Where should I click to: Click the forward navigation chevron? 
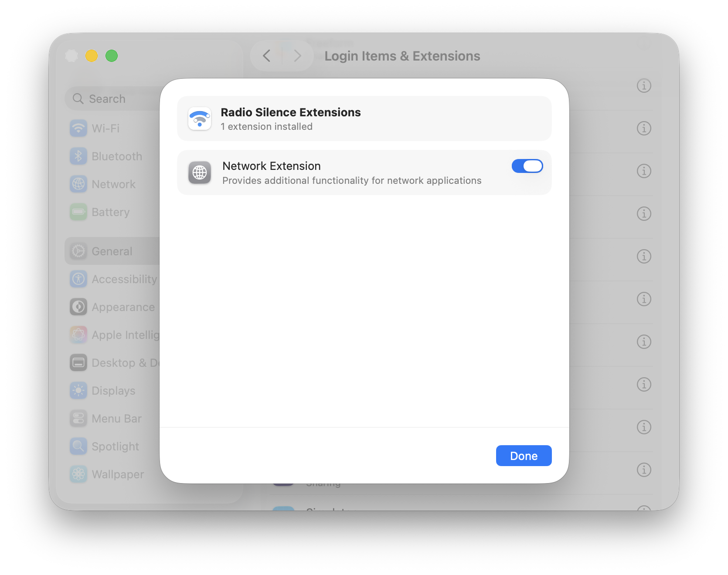pos(297,56)
